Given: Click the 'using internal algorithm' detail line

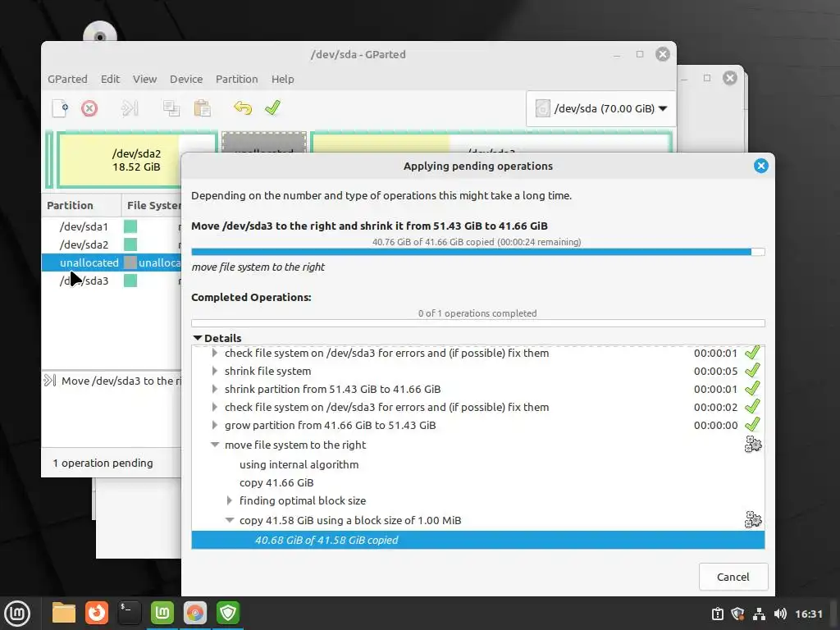Looking at the screenshot, I should pos(299,464).
